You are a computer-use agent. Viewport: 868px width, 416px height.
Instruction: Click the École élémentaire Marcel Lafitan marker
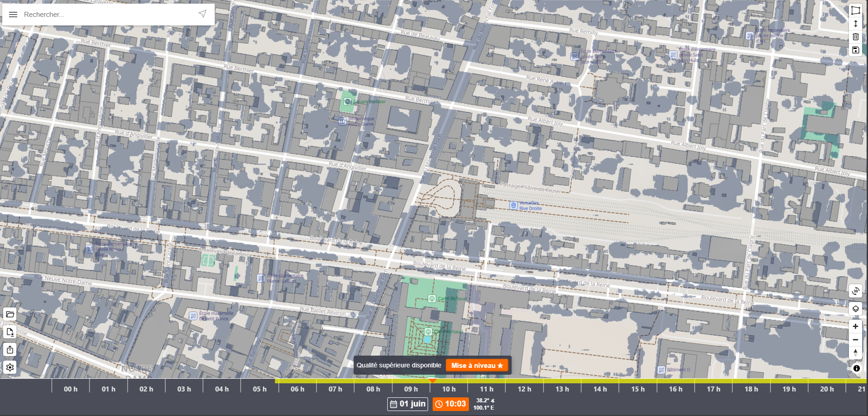[x=261, y=278]
